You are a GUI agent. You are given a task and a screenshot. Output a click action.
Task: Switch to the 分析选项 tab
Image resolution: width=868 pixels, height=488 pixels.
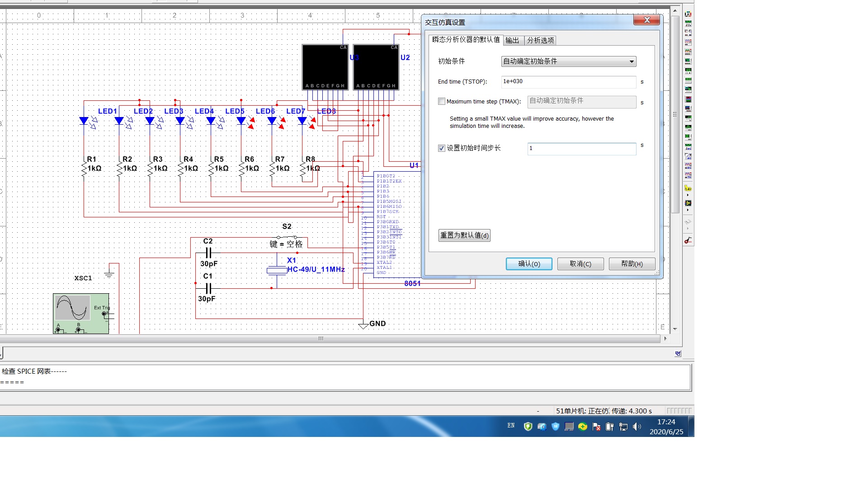coord(540,41)
